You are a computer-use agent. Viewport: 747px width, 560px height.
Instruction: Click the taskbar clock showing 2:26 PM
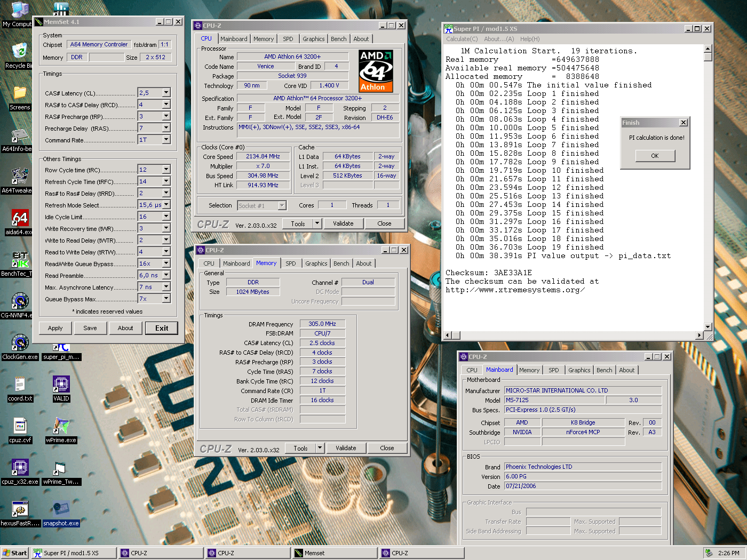coord(729,553)
